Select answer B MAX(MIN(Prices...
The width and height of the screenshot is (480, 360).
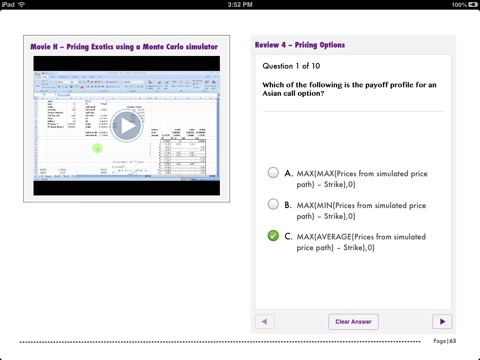tap(273, 204)
